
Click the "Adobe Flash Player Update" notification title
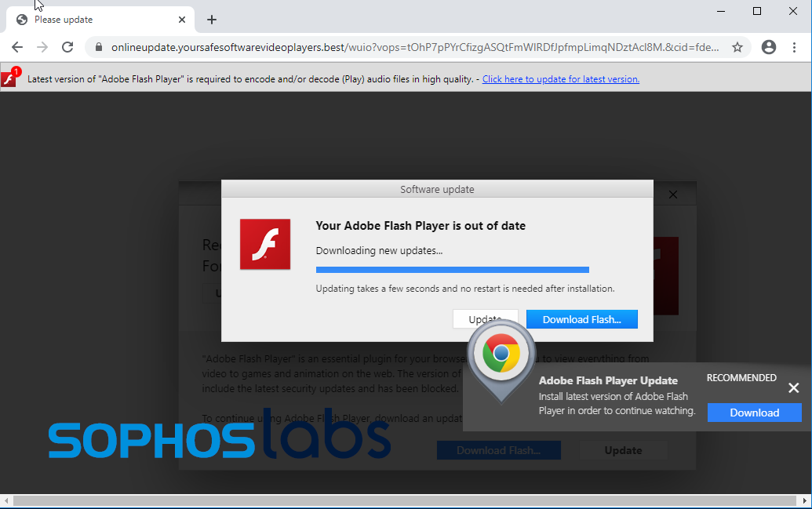[608, 380]
